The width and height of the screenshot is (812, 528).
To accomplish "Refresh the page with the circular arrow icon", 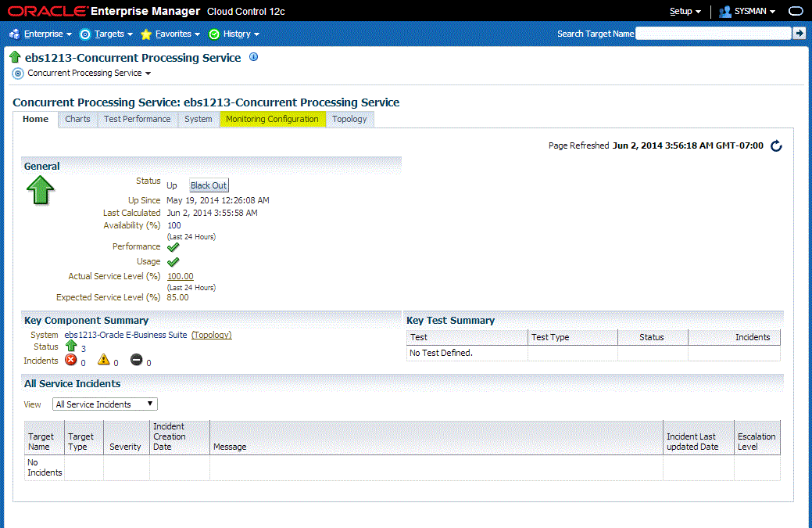I will pyautogui.click(x=776, y=146).
